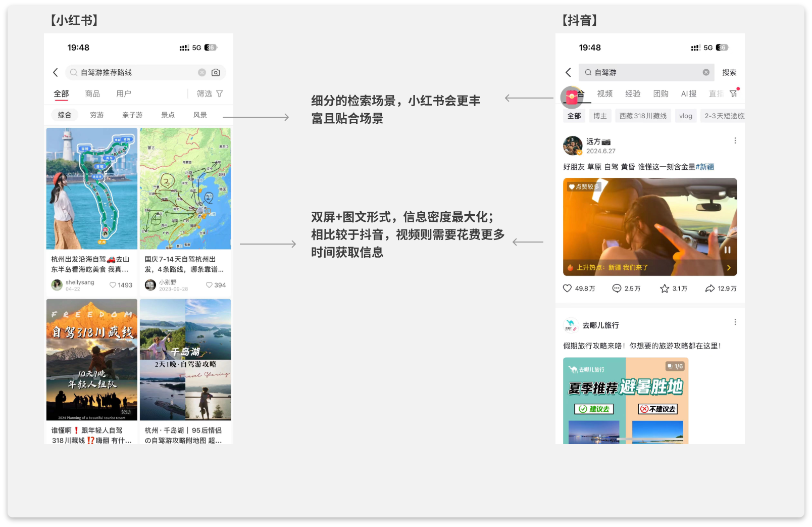Tap the 搜索 button in Douyin

[729, 72]
